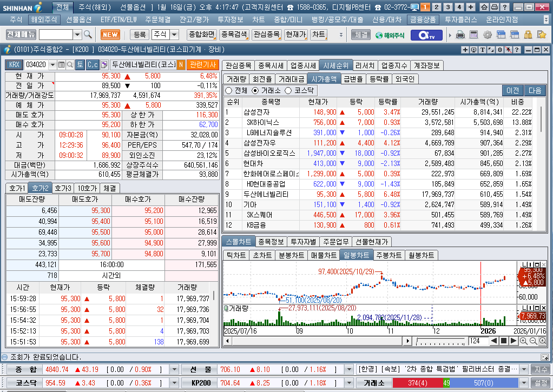Open the calculator icon in main toolbar
The width and height of the screenshot is (553, 392).
coord(473,35)
